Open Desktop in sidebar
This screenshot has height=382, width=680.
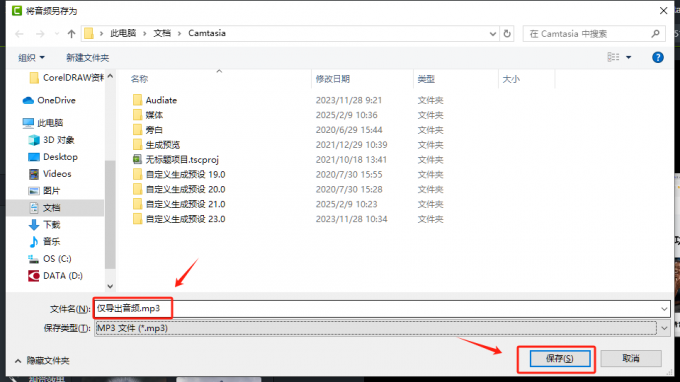[x=53, y=157]
